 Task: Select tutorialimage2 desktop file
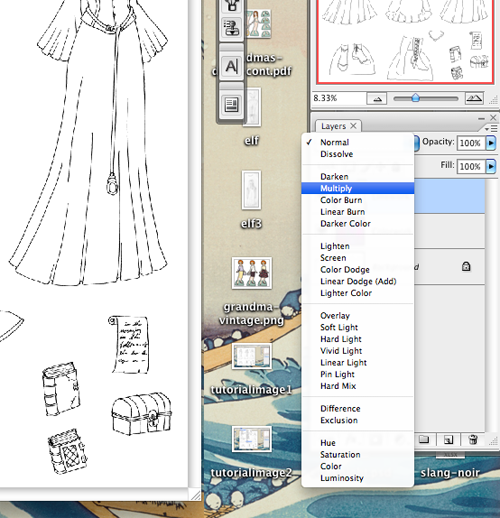point(252,439)
